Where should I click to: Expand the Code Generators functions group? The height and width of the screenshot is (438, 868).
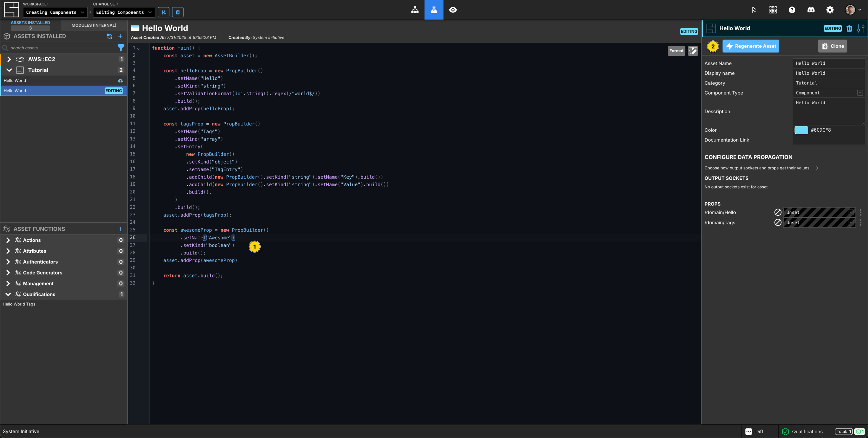[8, 272]
